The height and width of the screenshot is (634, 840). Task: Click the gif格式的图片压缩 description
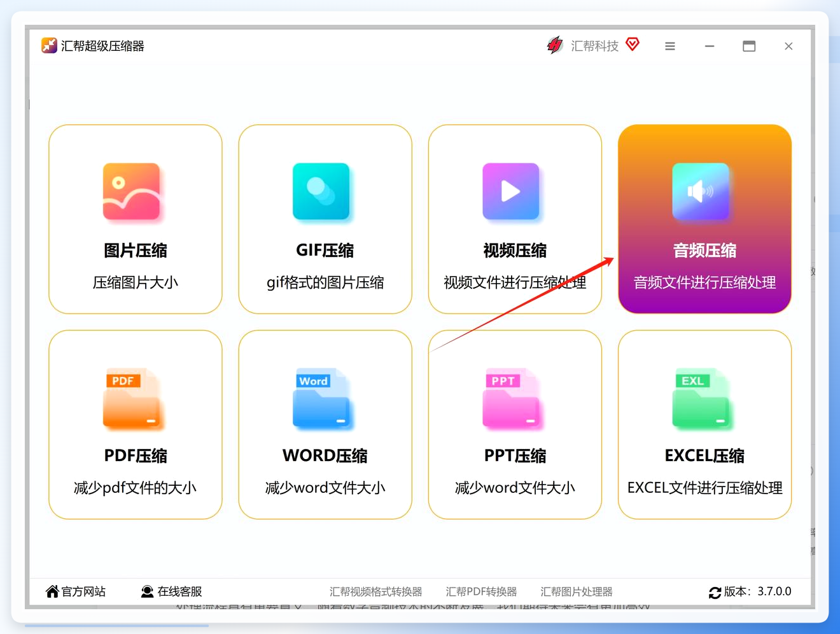pos(325,282)
